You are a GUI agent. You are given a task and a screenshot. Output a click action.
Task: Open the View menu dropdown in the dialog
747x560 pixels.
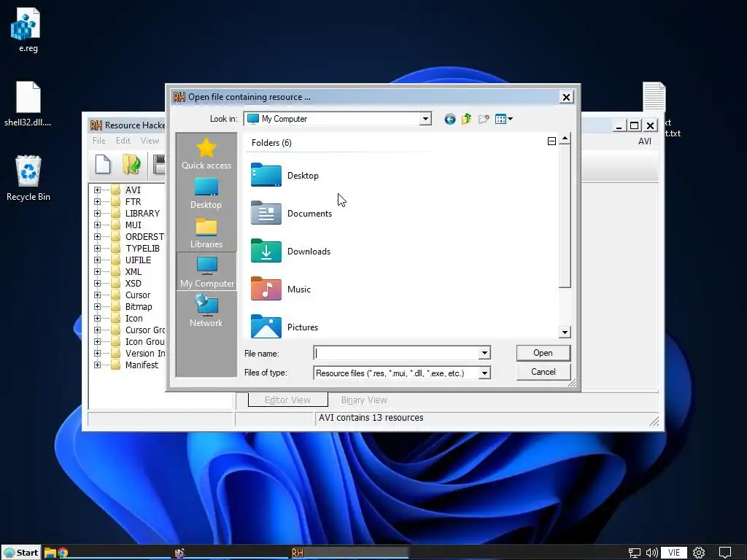tap(503, 119)
